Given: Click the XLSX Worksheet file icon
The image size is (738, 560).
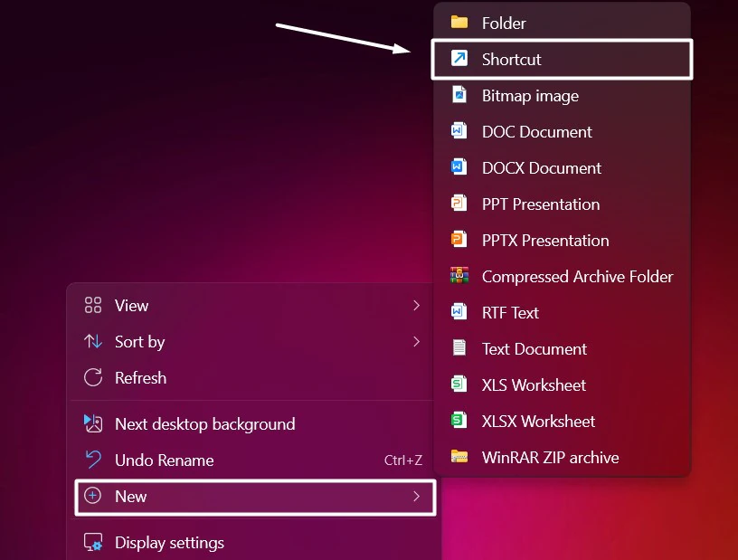Looking at the screenshot, I should (x=459, y=421).
